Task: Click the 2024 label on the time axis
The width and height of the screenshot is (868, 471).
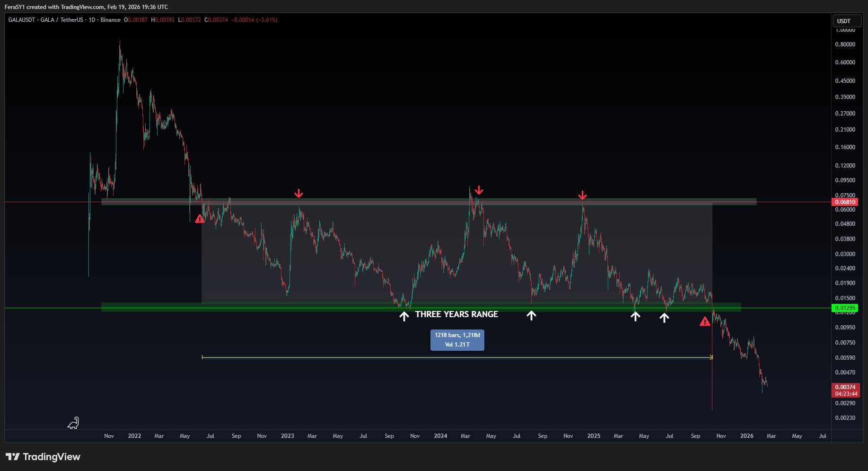Action: click(440, 436)
